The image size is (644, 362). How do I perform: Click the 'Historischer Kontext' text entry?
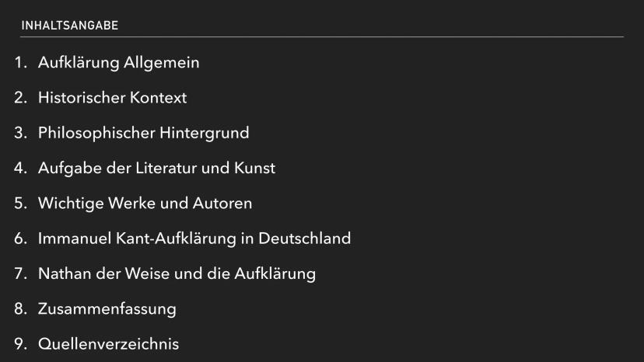112,98
